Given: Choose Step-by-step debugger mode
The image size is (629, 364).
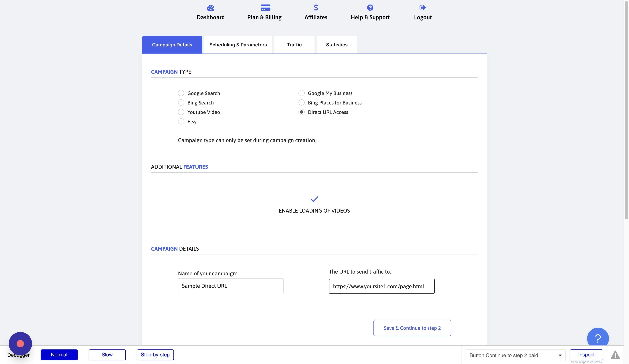Looking at the screenshot, I should pos(155,355).
